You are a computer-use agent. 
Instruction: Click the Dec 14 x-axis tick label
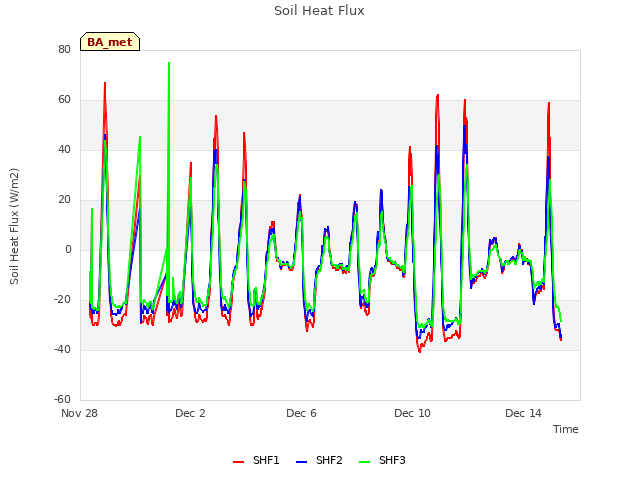(523, 413)
